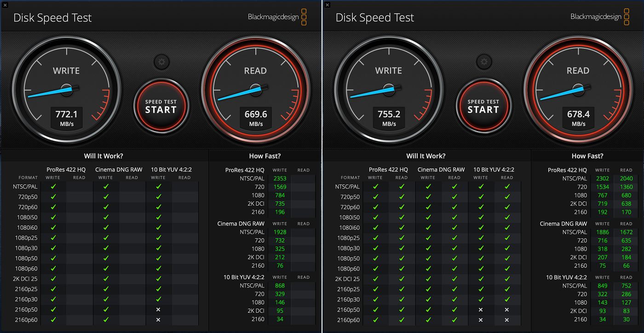Click the Blackmagicdesign logo in the left window
The height and width of the screenshot is (333, 644).
pos(277,17)
